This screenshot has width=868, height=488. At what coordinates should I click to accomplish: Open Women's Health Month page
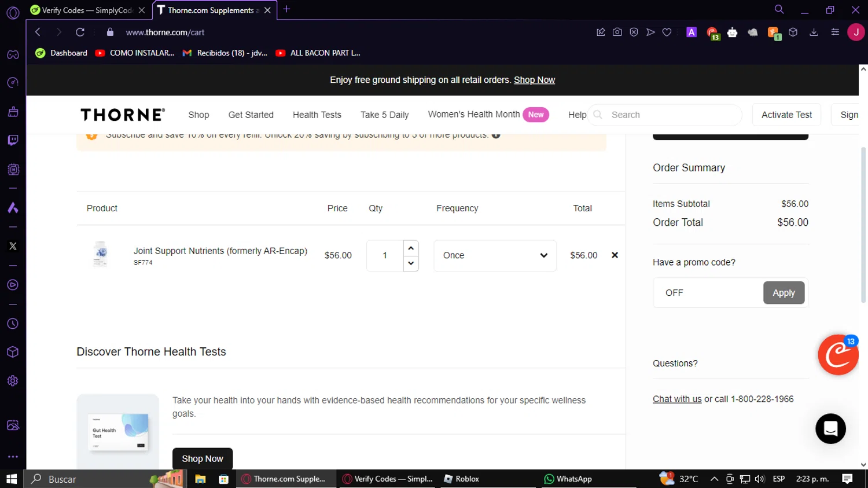[x=488, y=115]
